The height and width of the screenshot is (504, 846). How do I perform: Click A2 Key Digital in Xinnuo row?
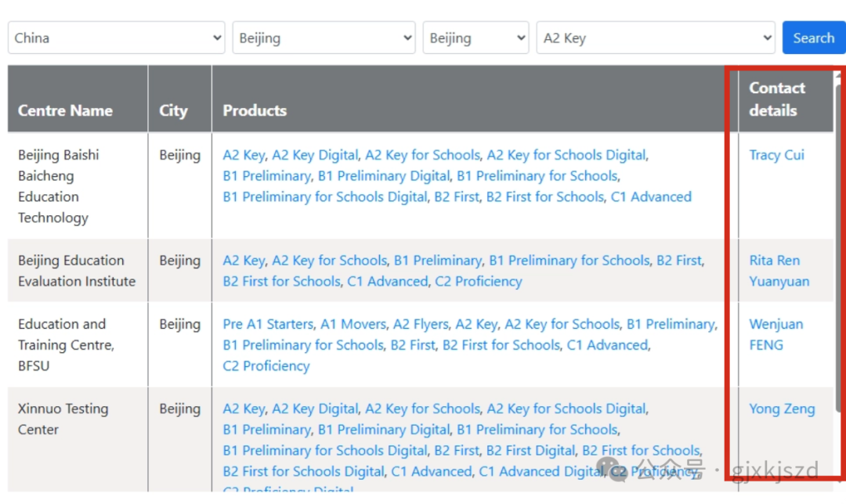point(315,409)
